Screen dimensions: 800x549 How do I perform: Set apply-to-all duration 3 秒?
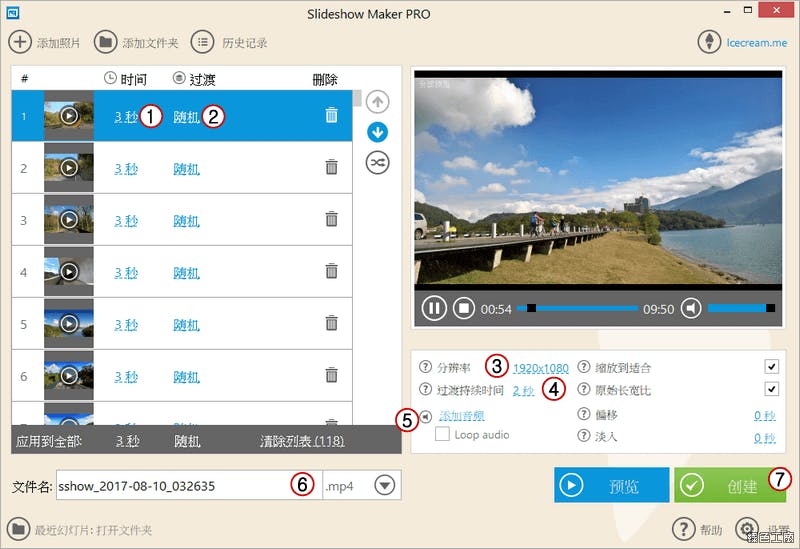coord(128,440)
